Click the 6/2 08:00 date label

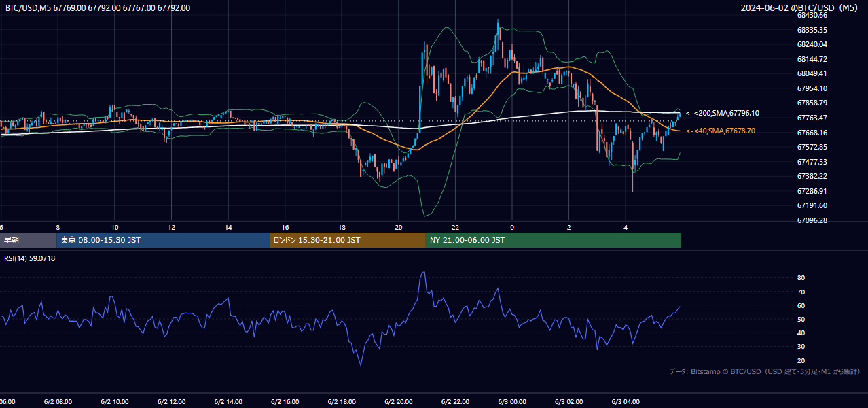[x=57, y=401]
